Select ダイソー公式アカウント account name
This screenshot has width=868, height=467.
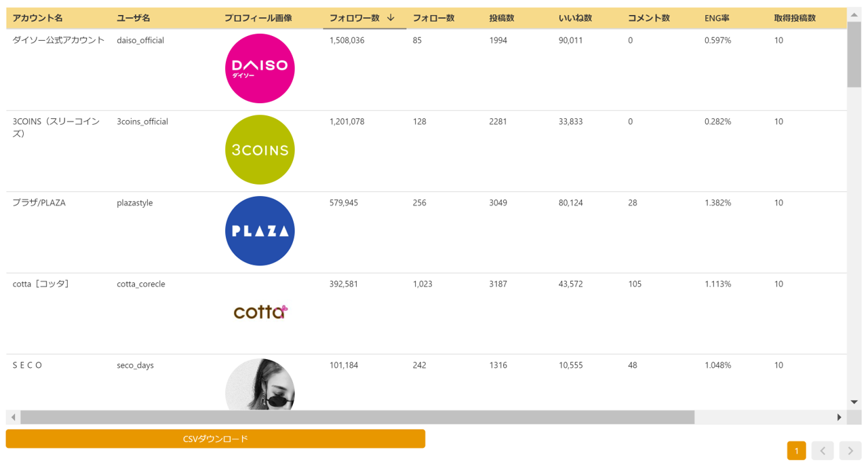tap(59, 40)
